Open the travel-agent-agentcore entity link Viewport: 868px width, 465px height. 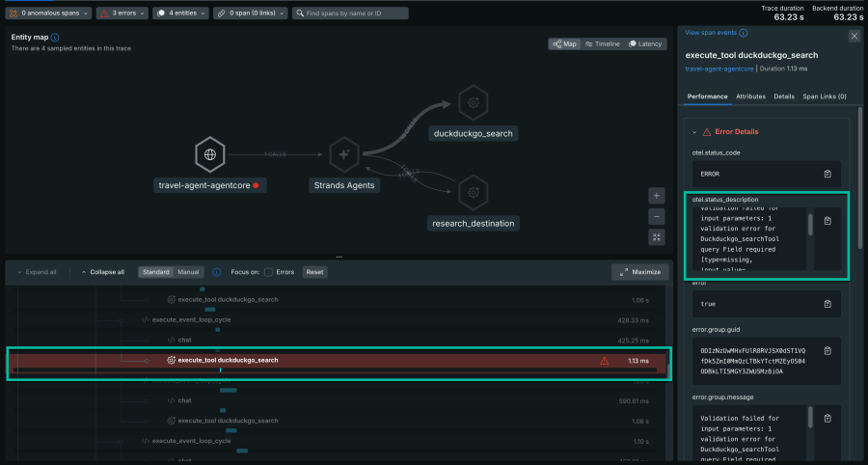click(x=719, y=68)
